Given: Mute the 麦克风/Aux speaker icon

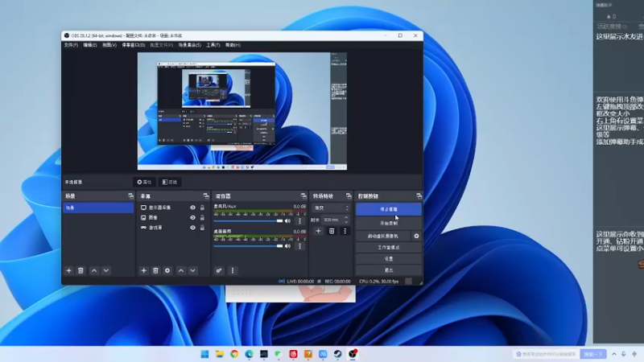Looking at the screenshot, I should (x=288, y=220).
